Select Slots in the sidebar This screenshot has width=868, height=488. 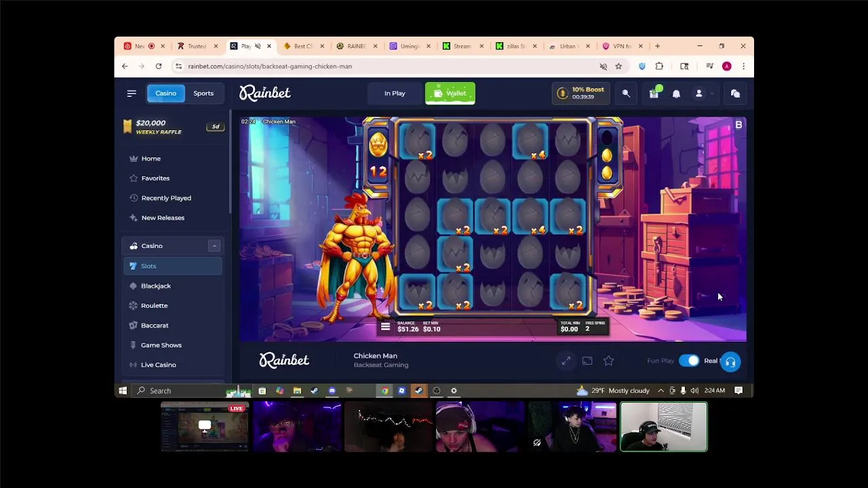173,266
